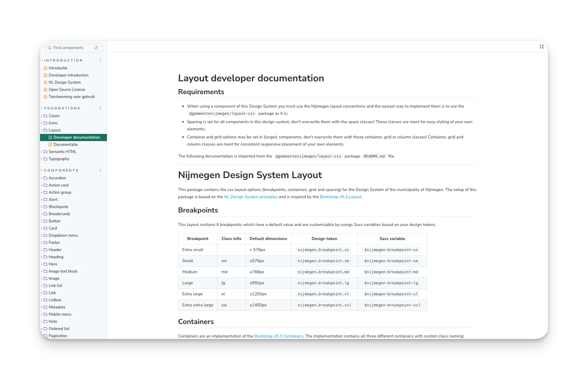Open the Bootstrap v5.3 Layout link
Viewport: 588px width, 379px height.
click(340, 197)
